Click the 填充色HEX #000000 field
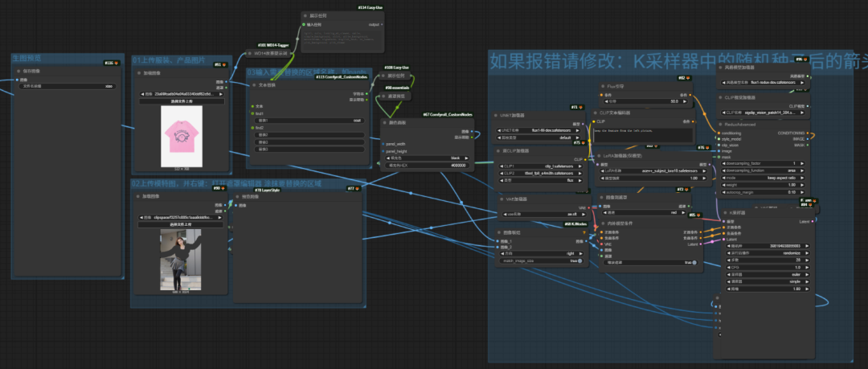 tap(426, 165)
